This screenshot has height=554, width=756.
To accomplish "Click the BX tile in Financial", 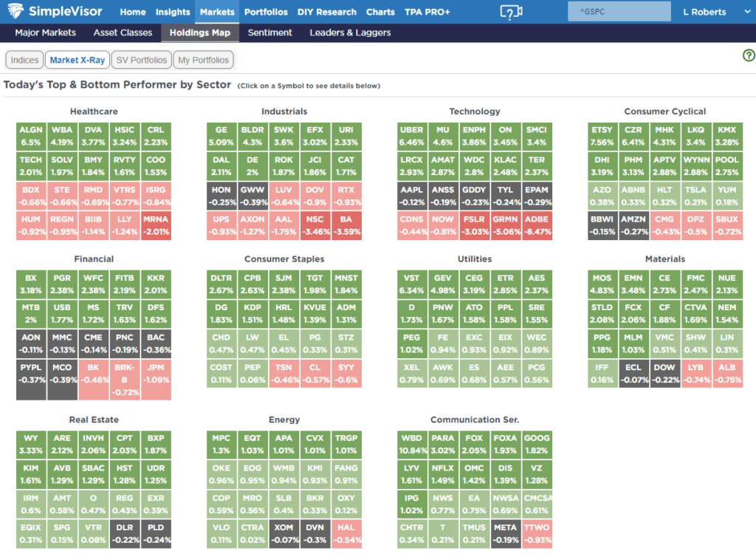I will [x=31, y=284].
